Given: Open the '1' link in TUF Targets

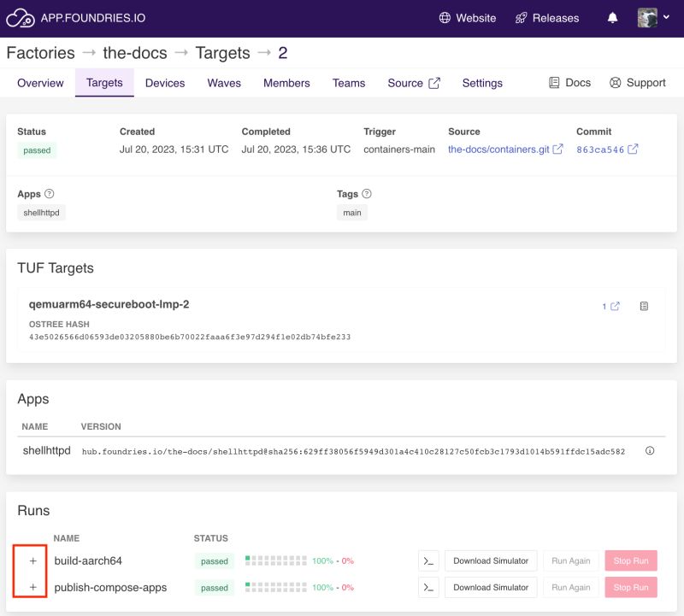Looking at the screenshot, I should pos(604,307).
